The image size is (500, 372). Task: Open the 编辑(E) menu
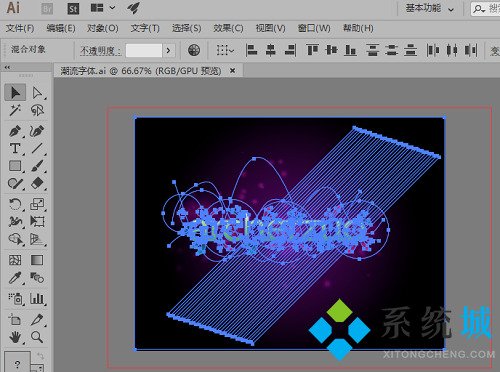click(x=61, y=28)
